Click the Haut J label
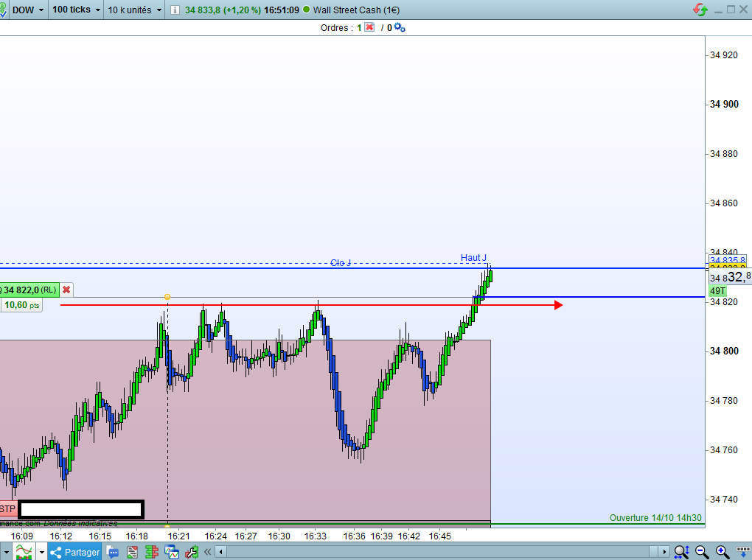The image size is (752, 560). (473, 258)
